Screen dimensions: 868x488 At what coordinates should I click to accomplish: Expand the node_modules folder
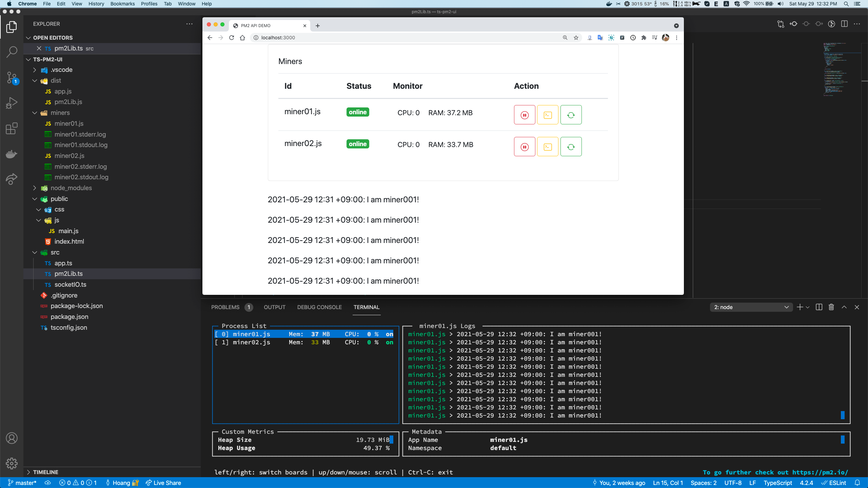tap(71, 188)
